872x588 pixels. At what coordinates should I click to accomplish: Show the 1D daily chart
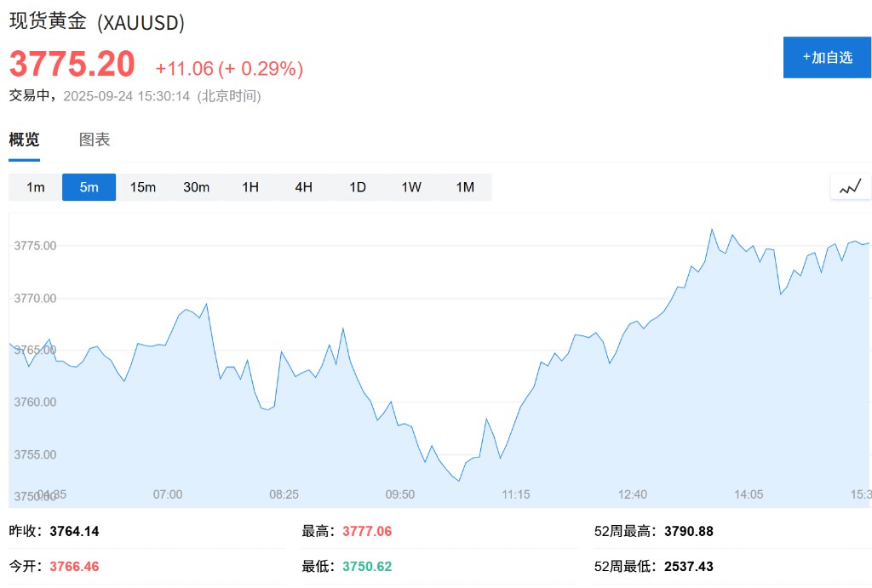pos(358,187)
